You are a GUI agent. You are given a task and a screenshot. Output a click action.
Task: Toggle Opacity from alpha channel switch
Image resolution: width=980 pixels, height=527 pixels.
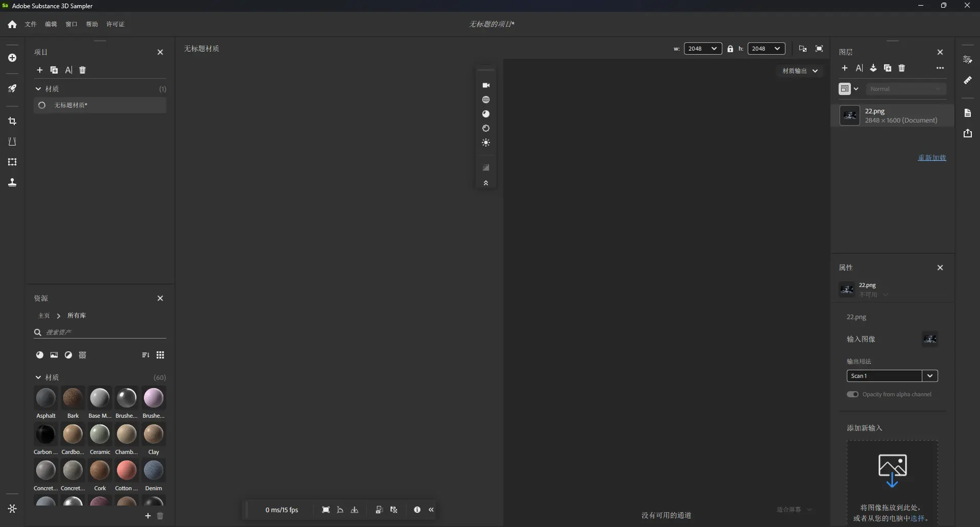pos(852,394)
